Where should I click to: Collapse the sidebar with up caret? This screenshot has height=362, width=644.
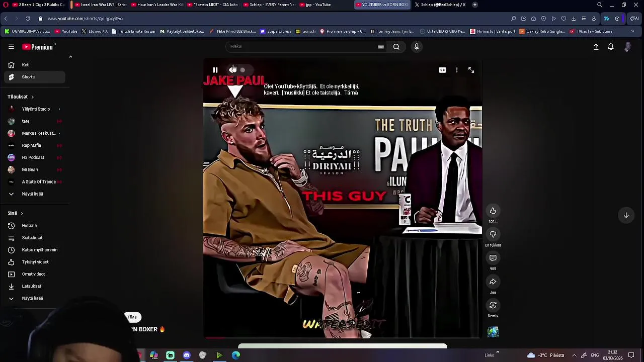pos(70,57)
